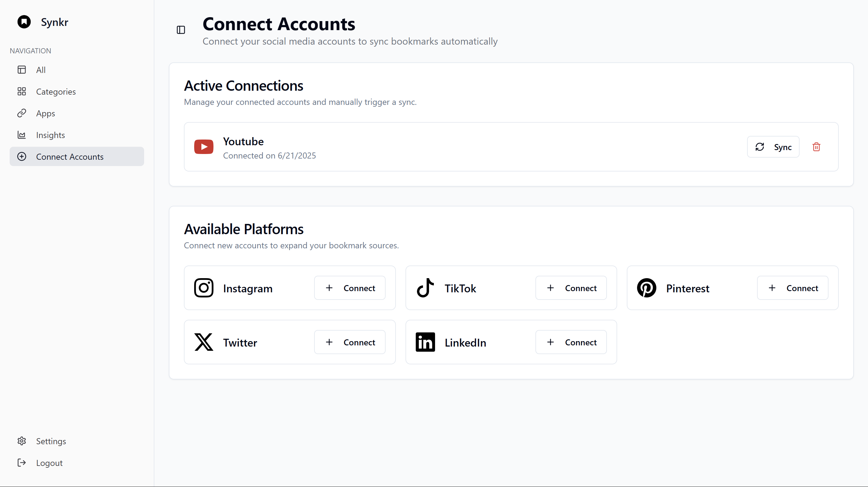Connect an Instagram account
868x487 pixels.
point(350,288)
